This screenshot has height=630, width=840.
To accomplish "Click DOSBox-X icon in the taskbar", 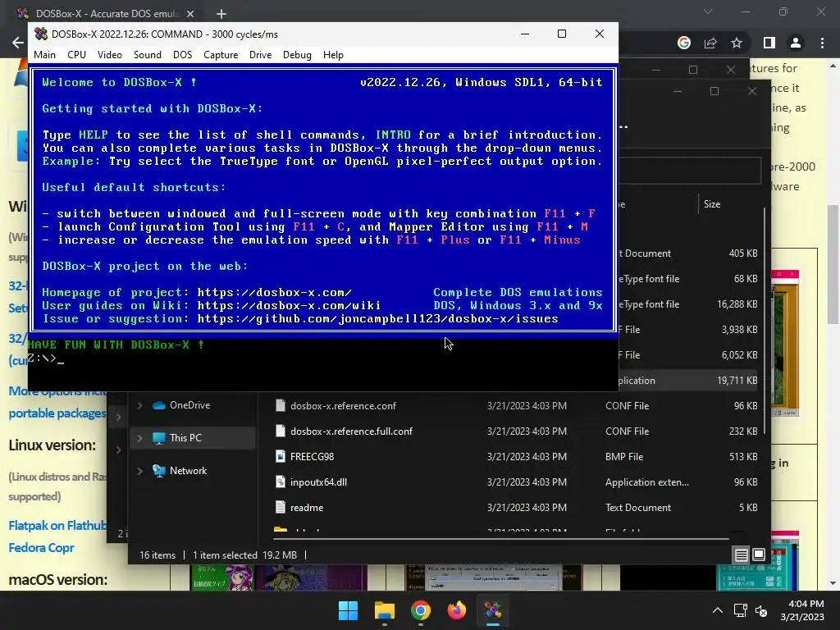I will click(x=493, y=610).
